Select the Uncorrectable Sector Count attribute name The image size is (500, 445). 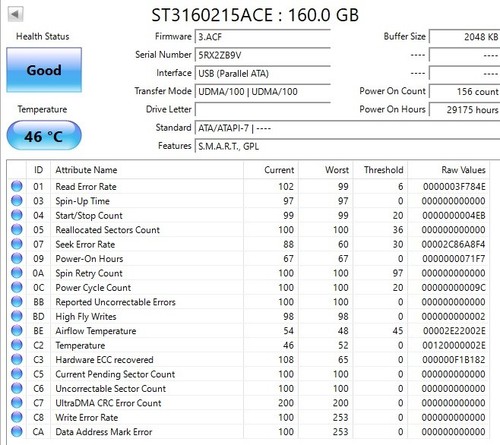pos(110,389)
